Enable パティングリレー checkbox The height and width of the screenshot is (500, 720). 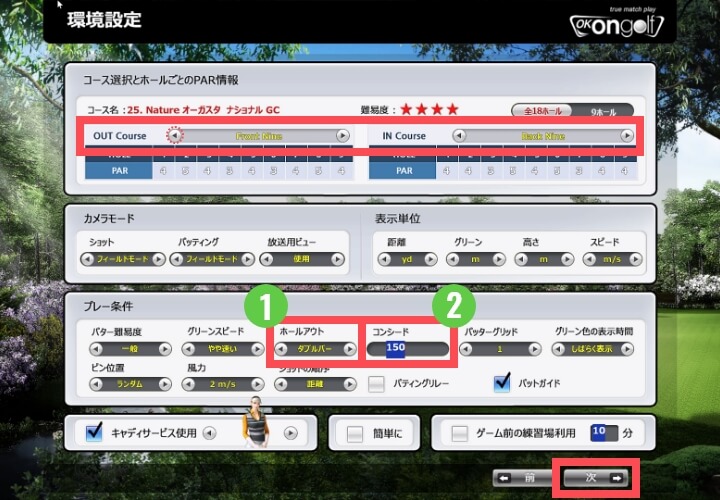(x=377, y=383)
